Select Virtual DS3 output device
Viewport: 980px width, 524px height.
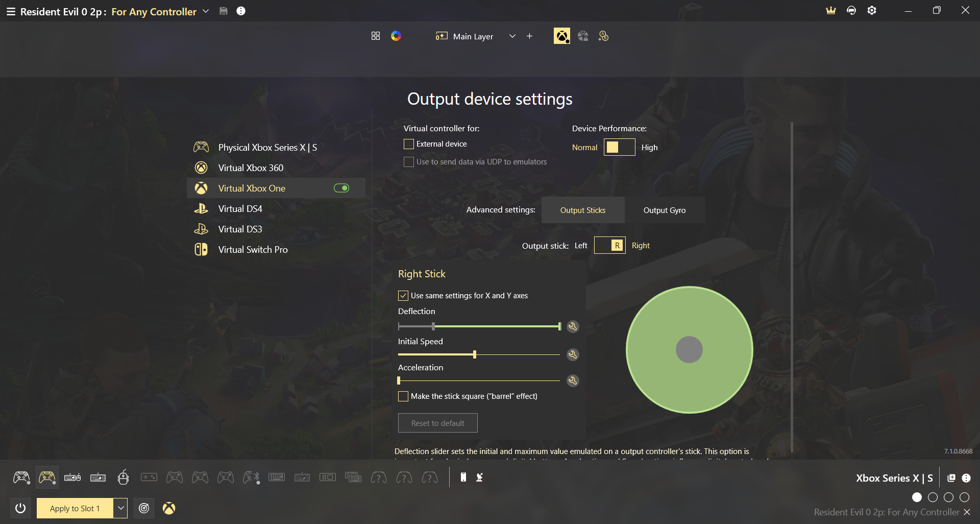click(x=276, y=229)
